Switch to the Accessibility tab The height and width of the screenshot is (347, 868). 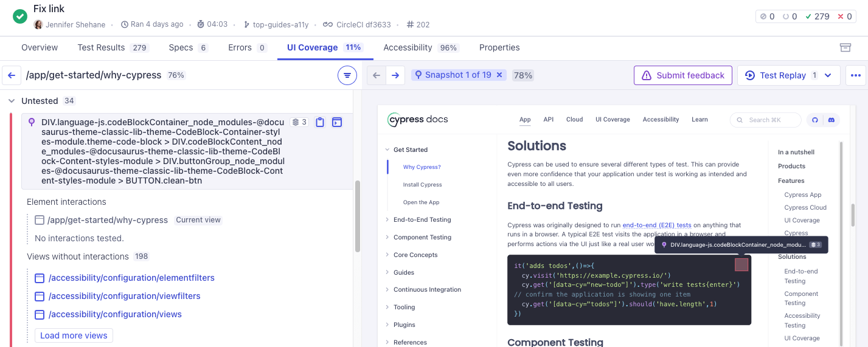tap(408, 47)
